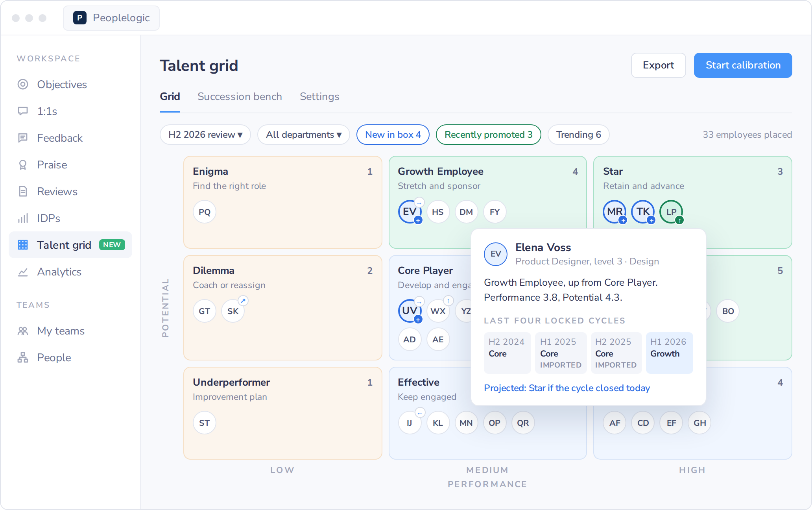Click the 33 employees placed text
812x510 pixels.
(747, 135)
